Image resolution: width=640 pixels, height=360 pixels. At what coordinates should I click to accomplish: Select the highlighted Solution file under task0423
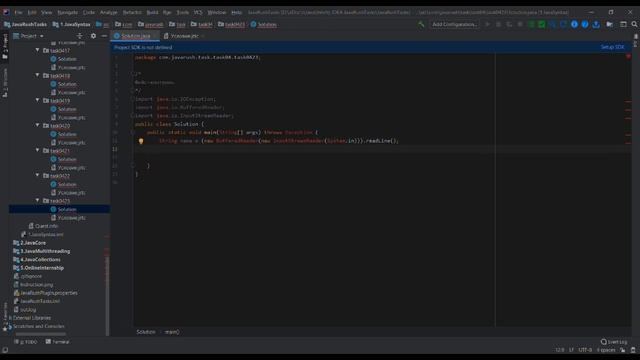click(x=60, y=209)
